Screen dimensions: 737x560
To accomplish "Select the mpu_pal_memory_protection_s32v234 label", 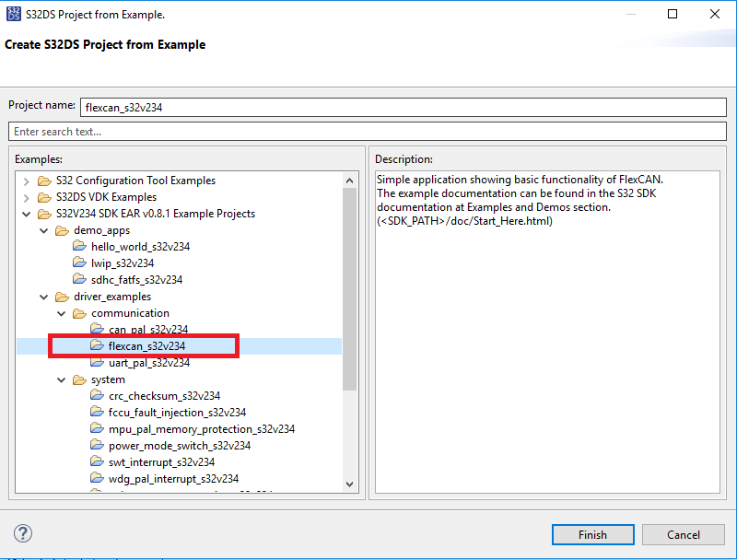I will 202,429.
